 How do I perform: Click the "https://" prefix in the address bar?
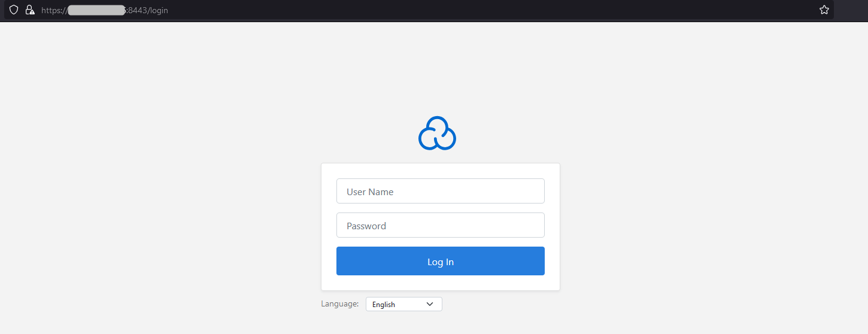[x=53, y=11]
